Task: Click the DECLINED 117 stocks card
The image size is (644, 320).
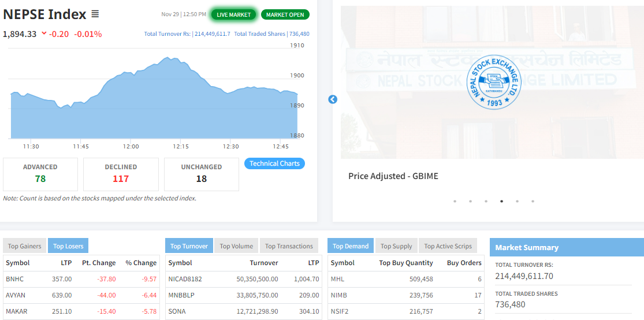Action: coord(121,174)
